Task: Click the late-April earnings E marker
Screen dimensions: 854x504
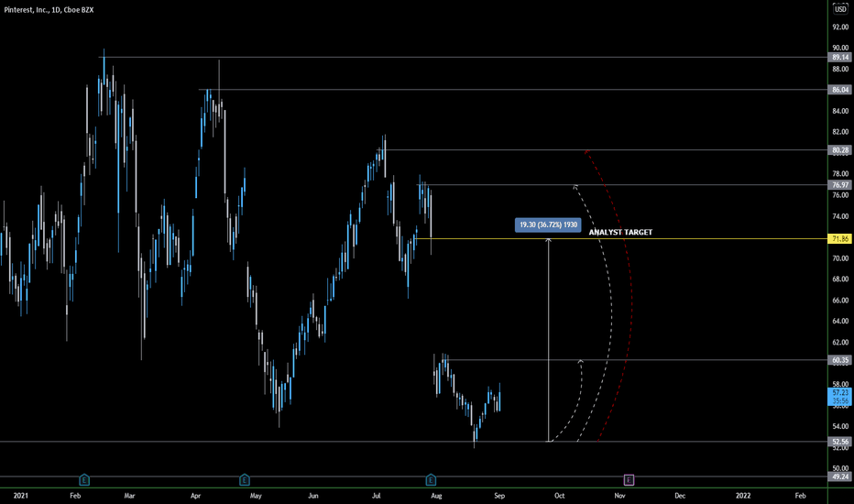Action: (244, 480)
